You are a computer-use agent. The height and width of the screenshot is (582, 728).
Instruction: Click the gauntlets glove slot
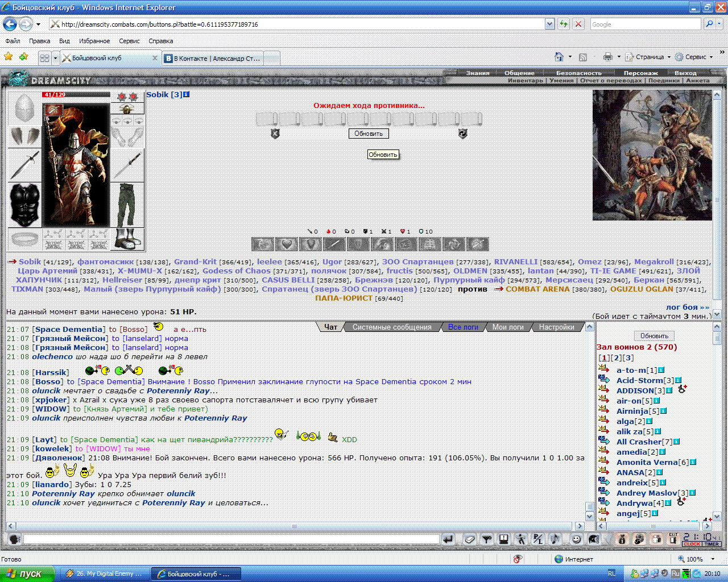(127, 136)
